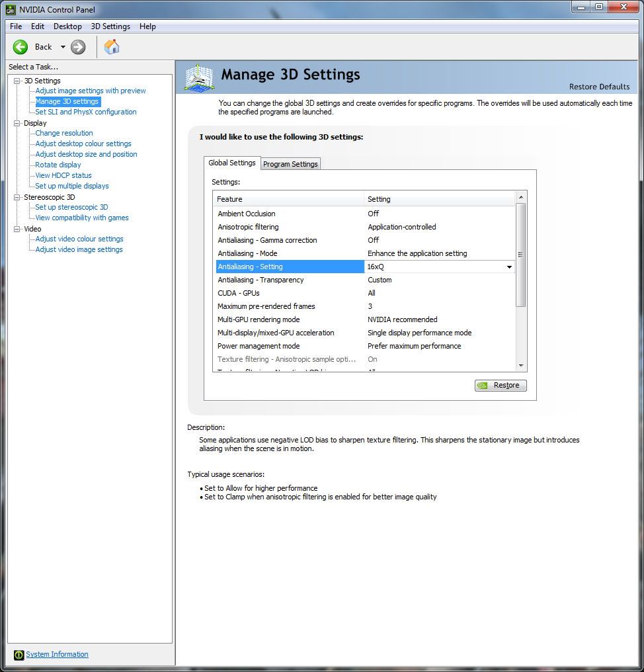Select the Global Settings tab
The width and height of the screenshot is (644, 672).
(232, 163)
